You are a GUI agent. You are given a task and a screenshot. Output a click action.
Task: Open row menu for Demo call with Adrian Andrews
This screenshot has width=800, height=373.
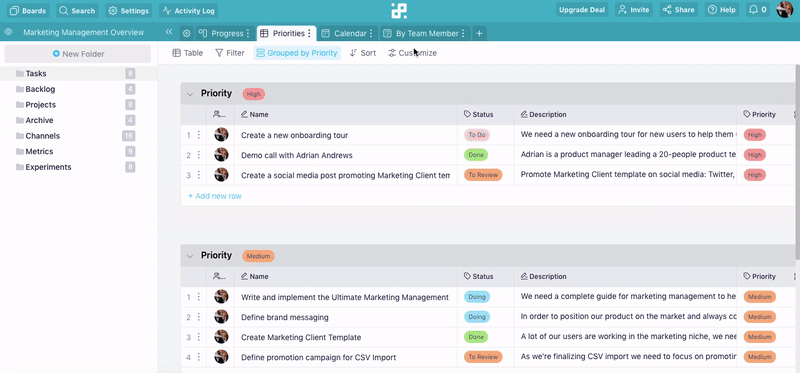click(198, 155)
